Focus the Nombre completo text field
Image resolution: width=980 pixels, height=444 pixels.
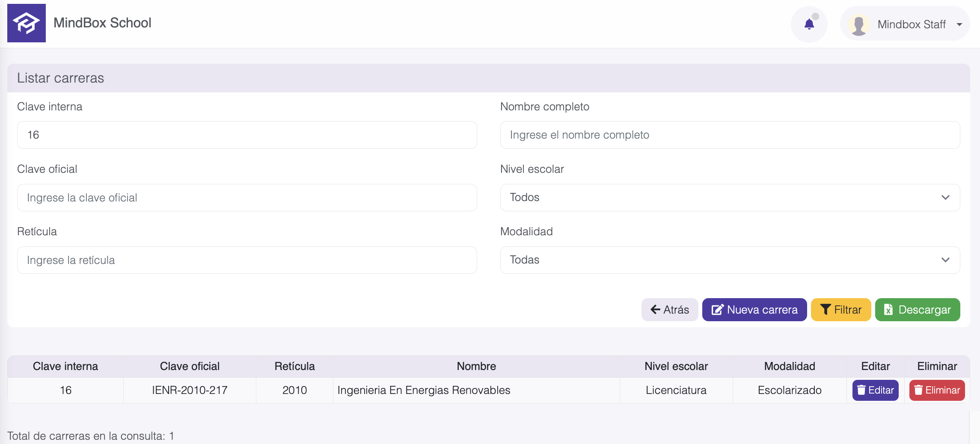point(730,135)
